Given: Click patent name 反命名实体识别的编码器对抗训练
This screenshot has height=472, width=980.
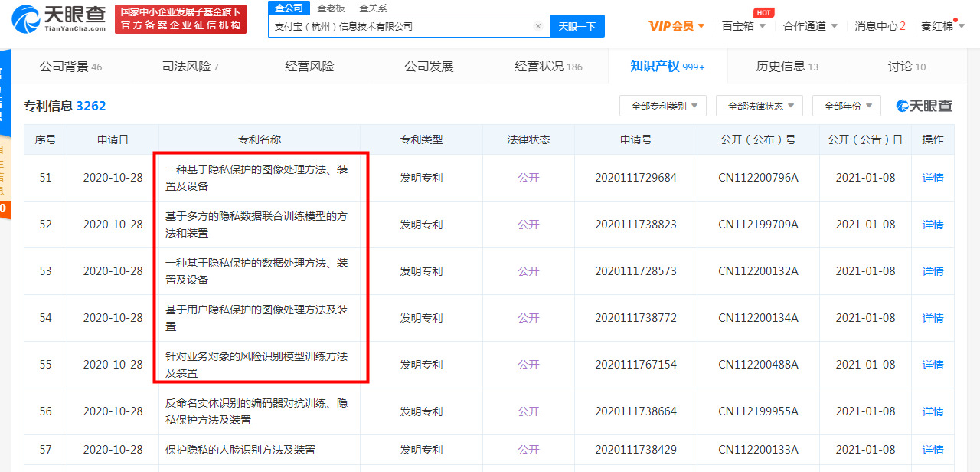Looking at the screenshot, I should (256, 411).
